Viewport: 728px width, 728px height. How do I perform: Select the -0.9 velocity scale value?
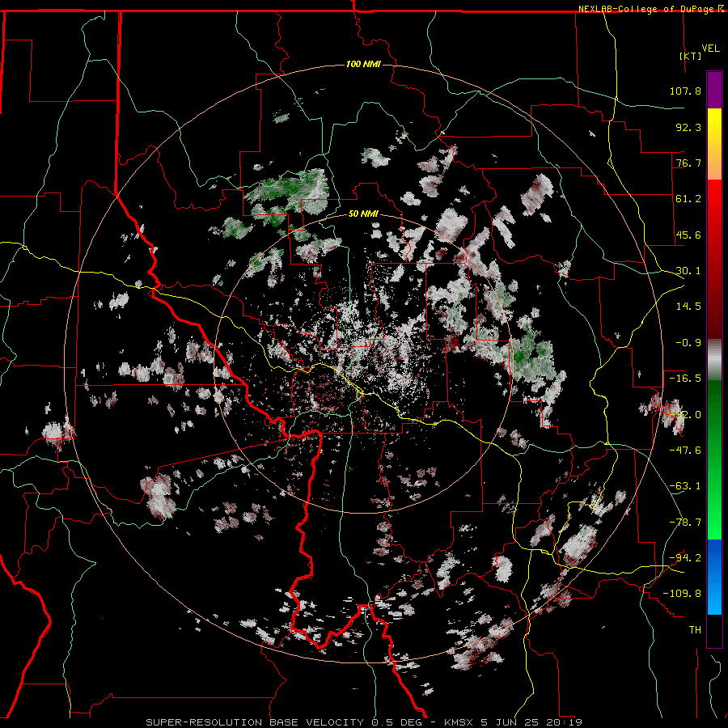point(688,343)
